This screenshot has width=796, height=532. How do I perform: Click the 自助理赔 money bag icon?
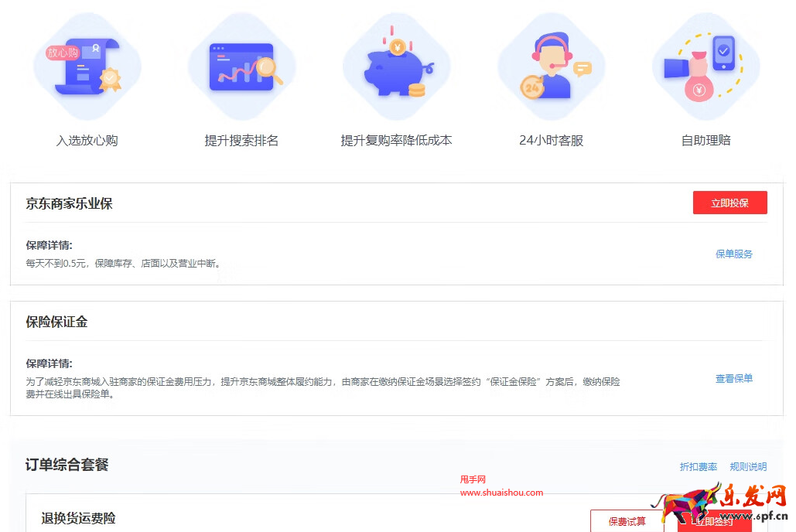pyautogui.click(x=706, y=66)
